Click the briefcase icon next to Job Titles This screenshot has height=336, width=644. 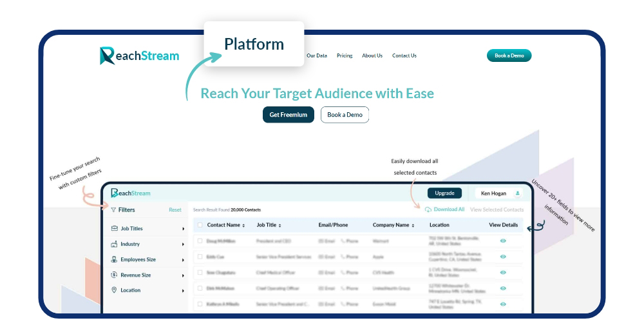[x=114, y=228]
